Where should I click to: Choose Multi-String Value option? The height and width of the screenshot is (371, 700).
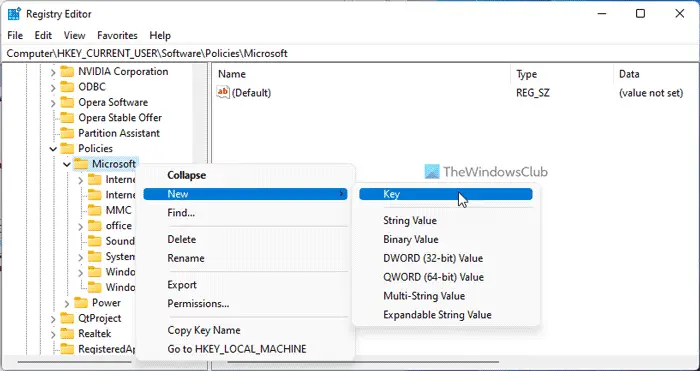(x=424, y=296)
